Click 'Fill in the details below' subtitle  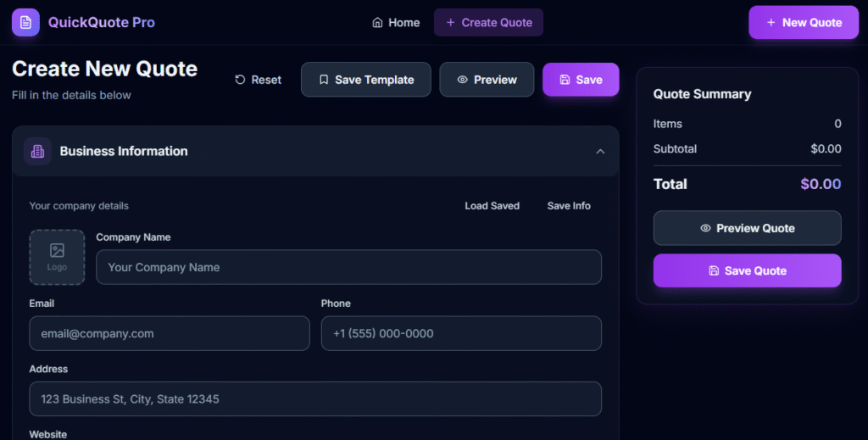(x=71, y=95)
